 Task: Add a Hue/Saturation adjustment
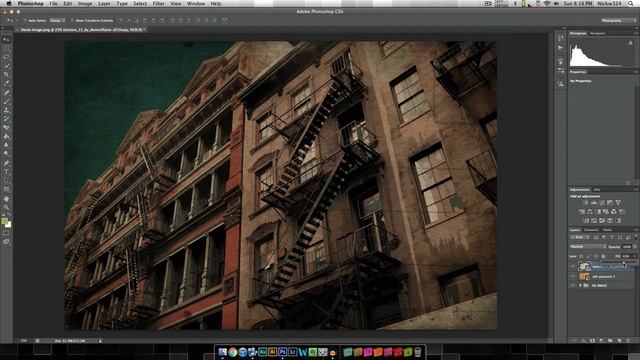click(582, 211)
